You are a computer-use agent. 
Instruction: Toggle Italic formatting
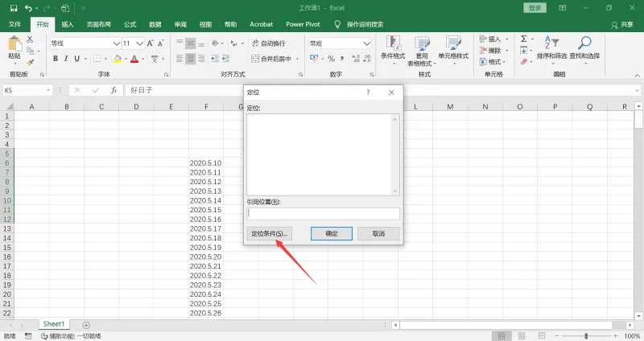[66, 59]
